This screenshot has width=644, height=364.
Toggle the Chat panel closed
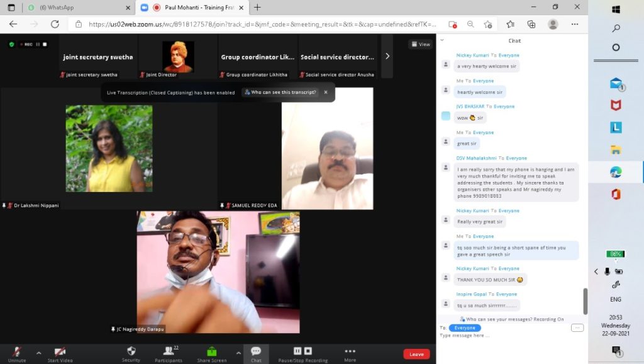click(256, 353)
